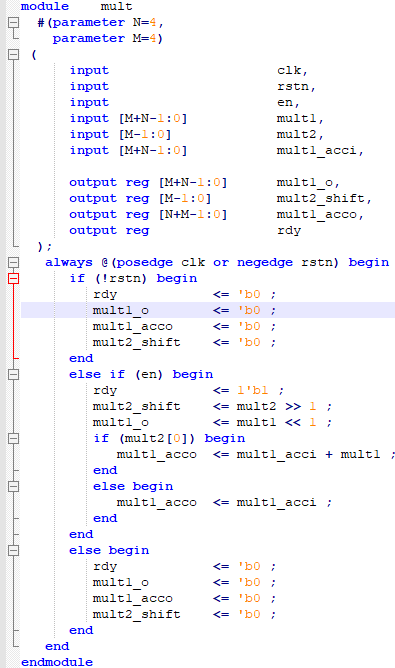Click the 1'b1 value assigned to rdy
This screenshot has width=395, height=668.
tap(253, 390)
